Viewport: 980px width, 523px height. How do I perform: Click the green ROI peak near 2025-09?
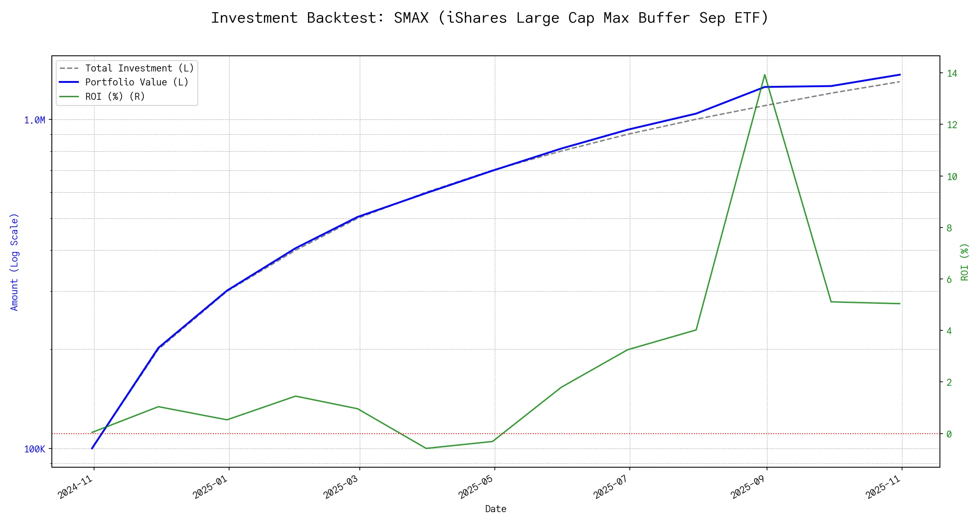pyautogui.click(x=764, y=75)
